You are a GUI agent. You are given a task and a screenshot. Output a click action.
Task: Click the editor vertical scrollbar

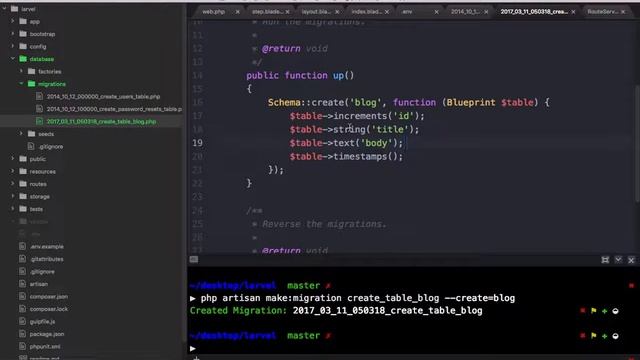pos(637,143)
